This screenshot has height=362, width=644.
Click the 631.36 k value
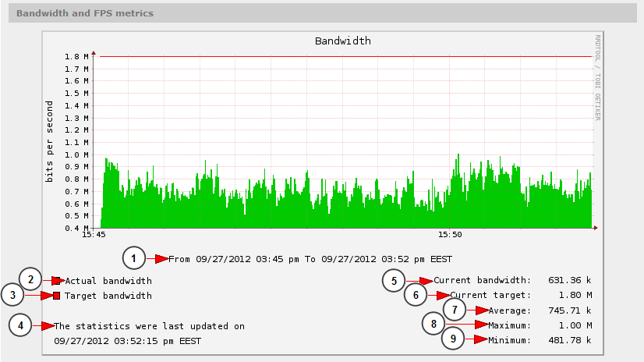click(570, 280)
